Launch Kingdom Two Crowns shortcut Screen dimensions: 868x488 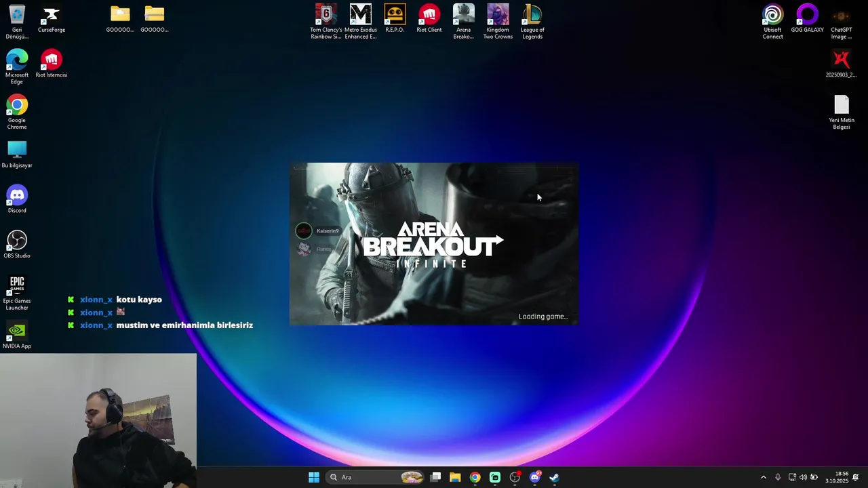coord(498,21)
